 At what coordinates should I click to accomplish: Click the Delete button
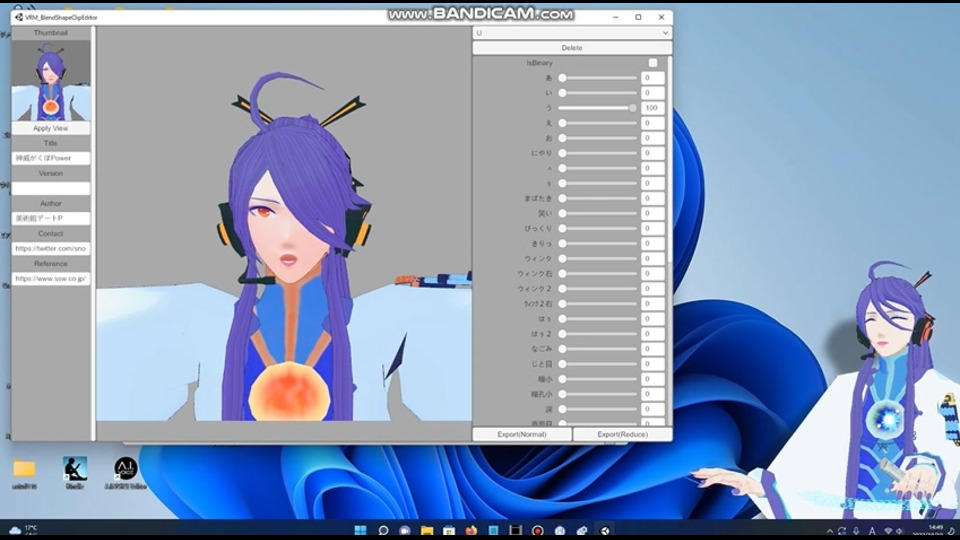(x=572, y=48)
